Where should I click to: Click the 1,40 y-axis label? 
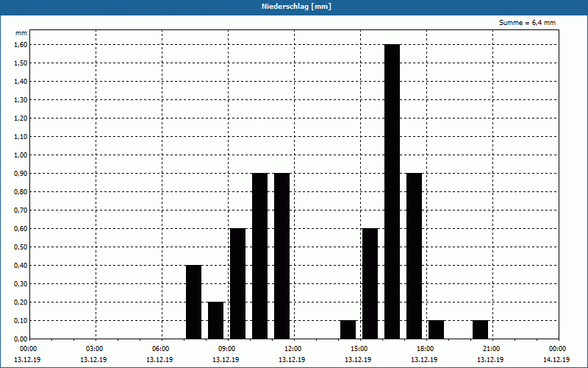(x=21, y=81)
